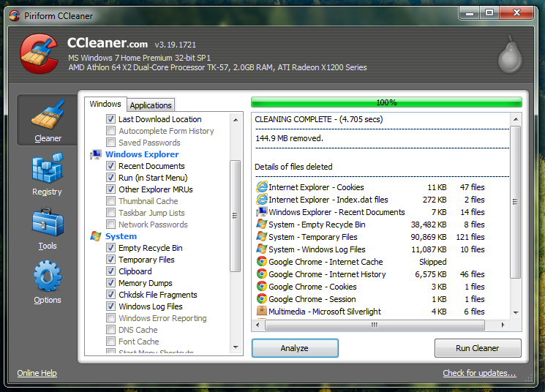Enable Windows Error Reporting checkbox
The image size is (545, 392).
pyautogui.click(x=110, y=318)
